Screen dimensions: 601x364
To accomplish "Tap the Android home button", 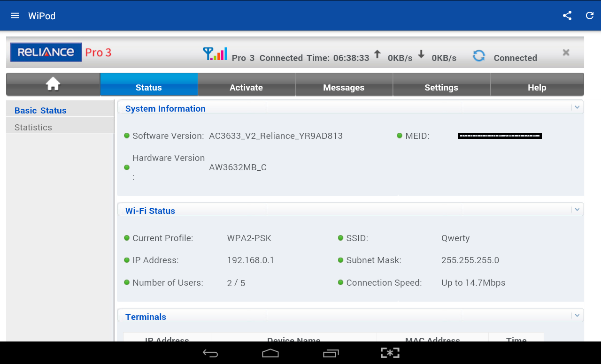I will 270,353.
